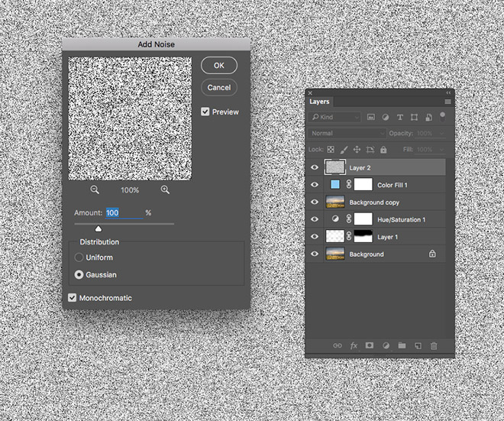Create a new group with folder icon
504x421 pixels.
coord(402,345)
